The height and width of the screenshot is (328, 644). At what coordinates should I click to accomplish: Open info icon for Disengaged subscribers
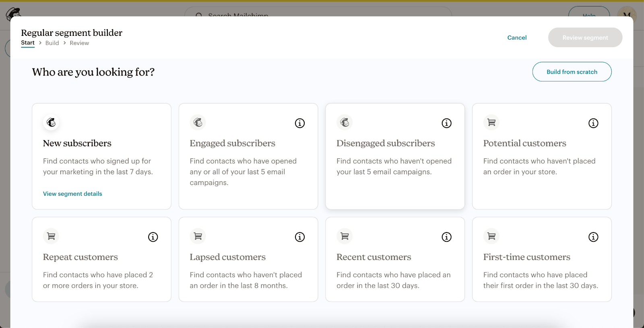447,123
